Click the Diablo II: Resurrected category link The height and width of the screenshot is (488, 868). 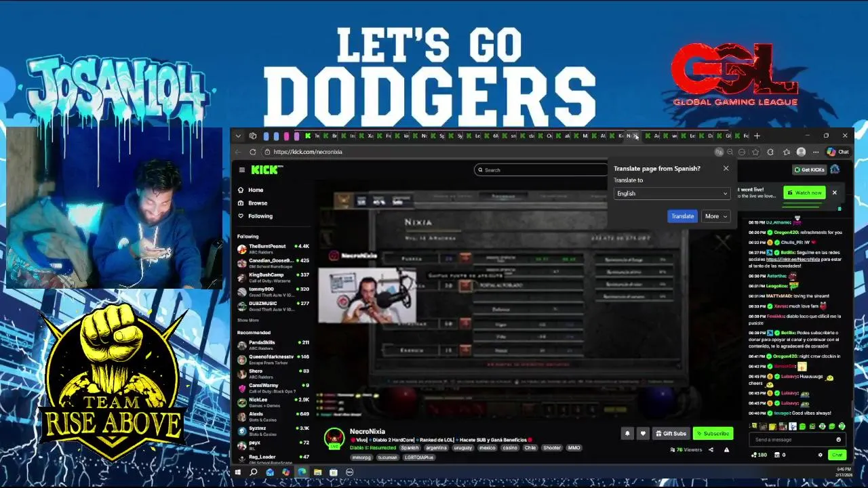[373, 448]
